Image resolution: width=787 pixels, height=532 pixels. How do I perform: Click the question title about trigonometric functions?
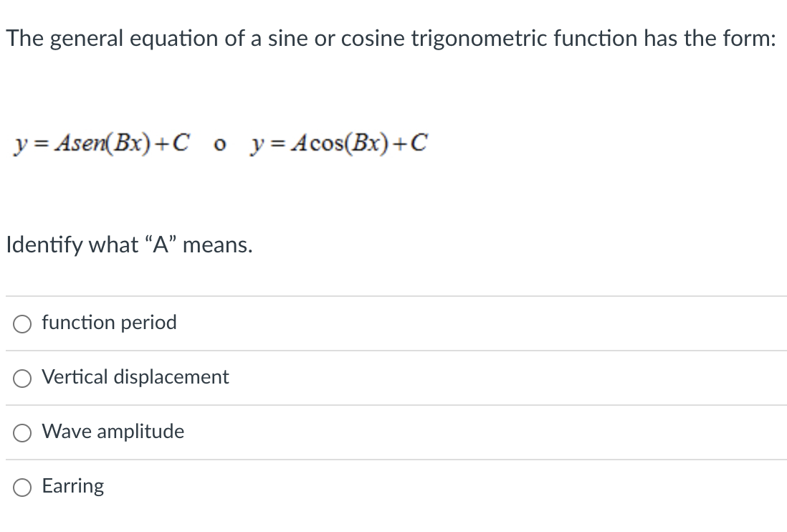[391, 38]
